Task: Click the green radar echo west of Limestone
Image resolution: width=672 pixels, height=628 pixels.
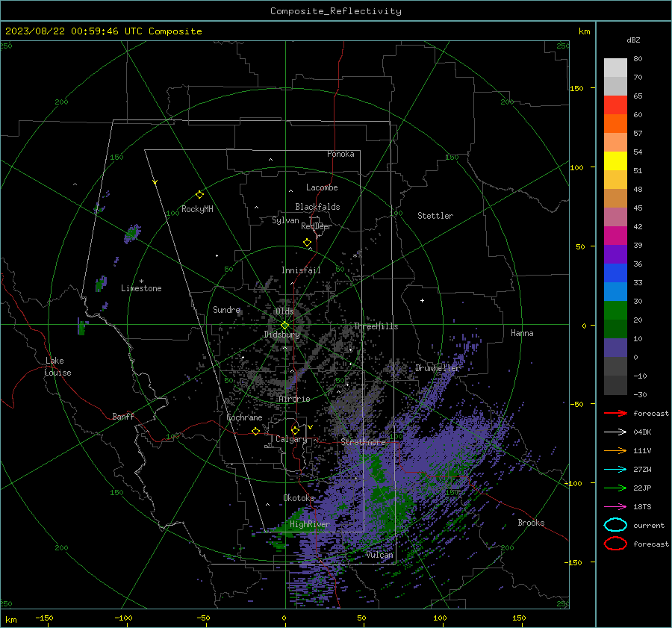Action: coord(101,283)
